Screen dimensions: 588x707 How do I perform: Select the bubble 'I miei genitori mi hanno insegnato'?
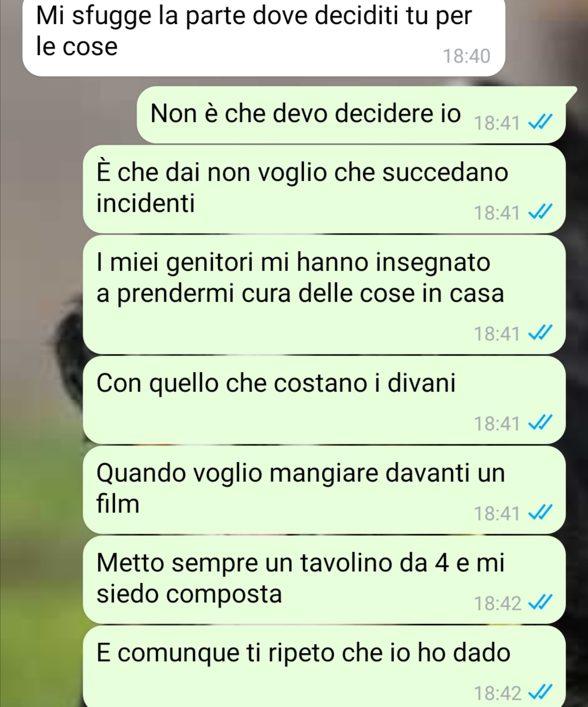pos(324,295)
